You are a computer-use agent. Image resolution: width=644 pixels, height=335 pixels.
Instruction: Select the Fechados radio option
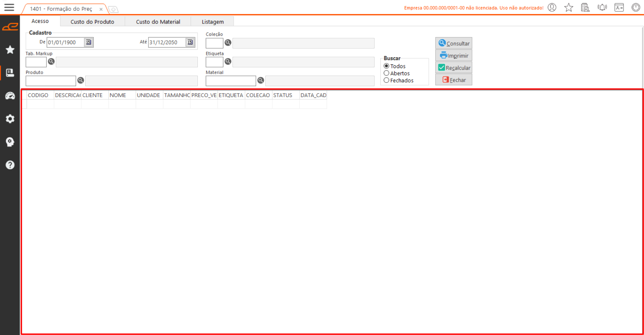click(386, 80)
